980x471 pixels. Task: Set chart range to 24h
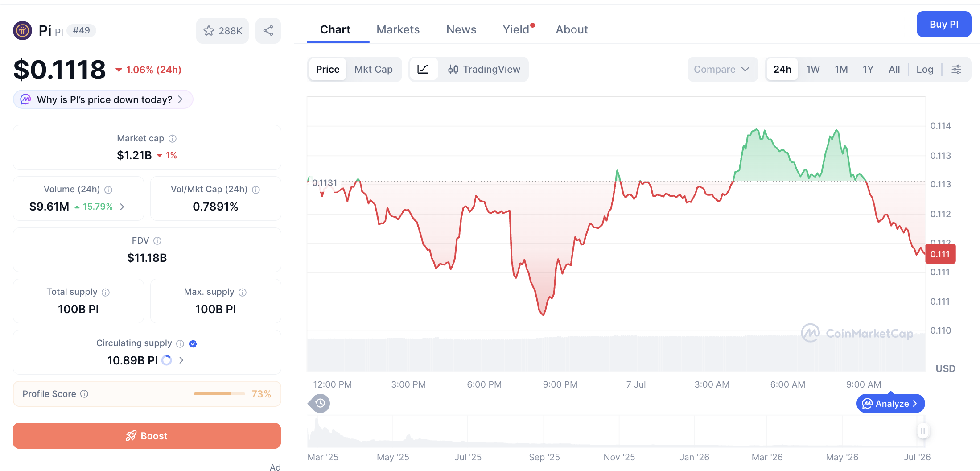tap(782, 69)
